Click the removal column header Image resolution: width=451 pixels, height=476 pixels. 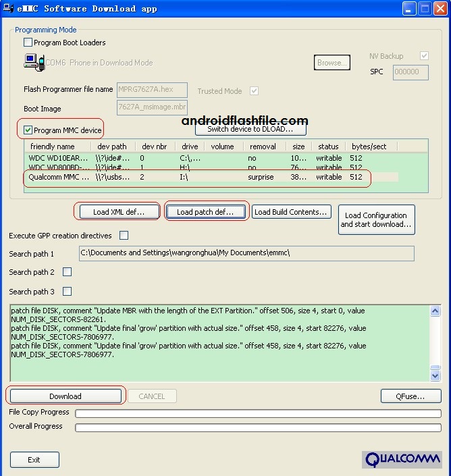pyautogui.click(x=265, y=147)
